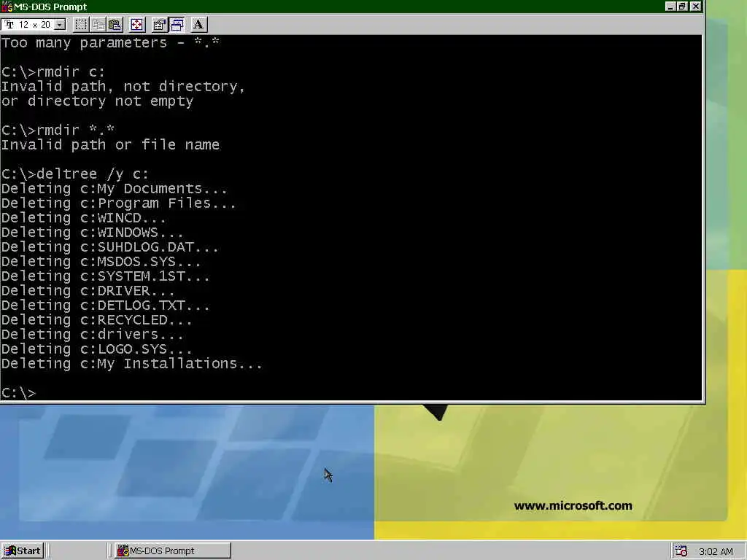Click the "Deleting c:SYSTEM.1ST..." line
This screenshot has height=560, width=747.
(x=105, y=276)
